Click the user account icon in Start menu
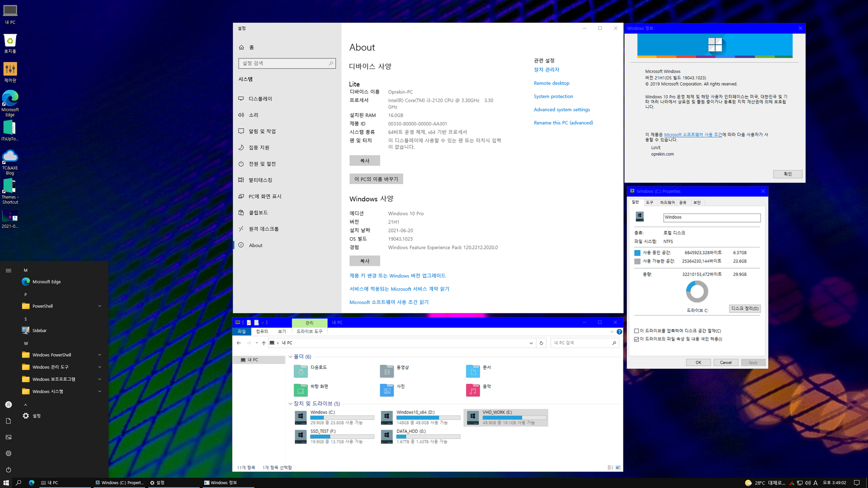 (8, 405)
